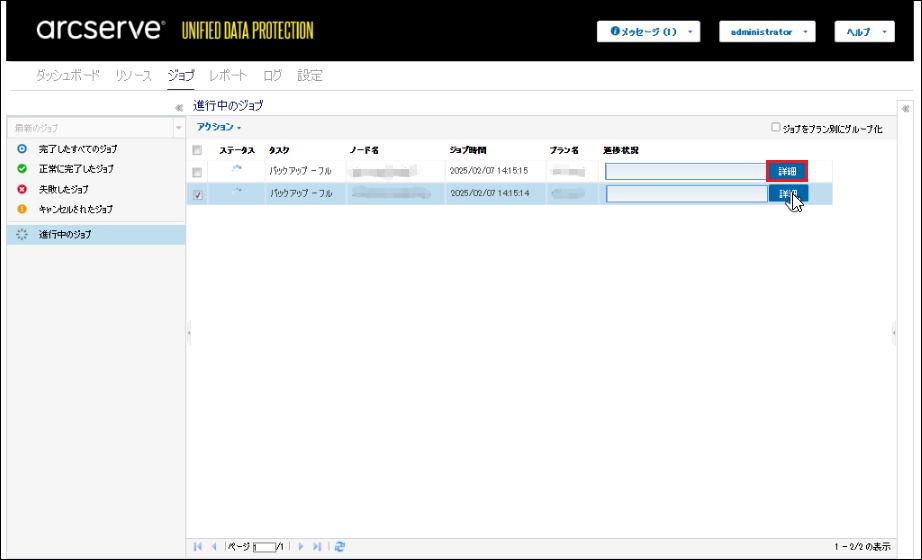Viewport: 922px width, 560px height.
Task: Open the アクション dropdown menu
Action: (x=218, y=128)
